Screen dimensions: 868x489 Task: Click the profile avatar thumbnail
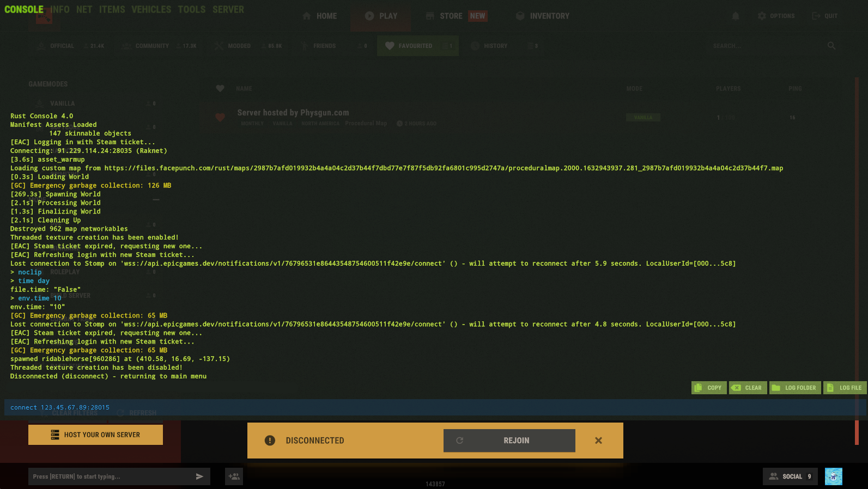[x=833, y=476]
